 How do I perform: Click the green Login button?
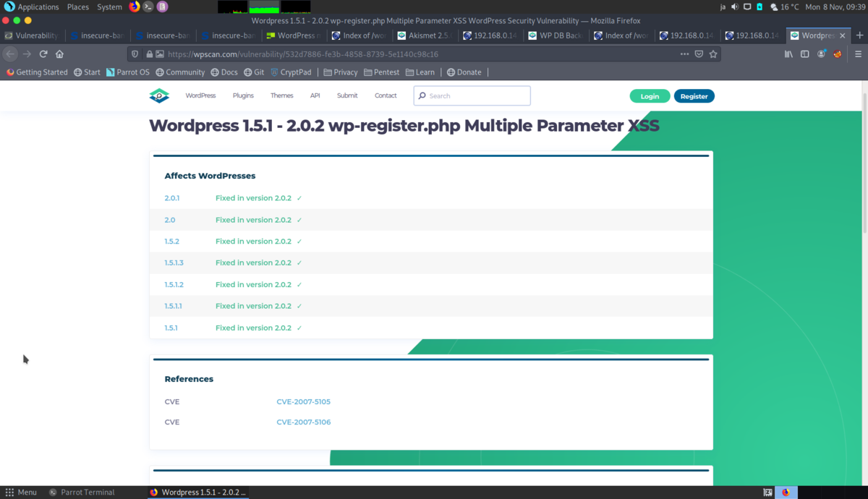[650, 96]
